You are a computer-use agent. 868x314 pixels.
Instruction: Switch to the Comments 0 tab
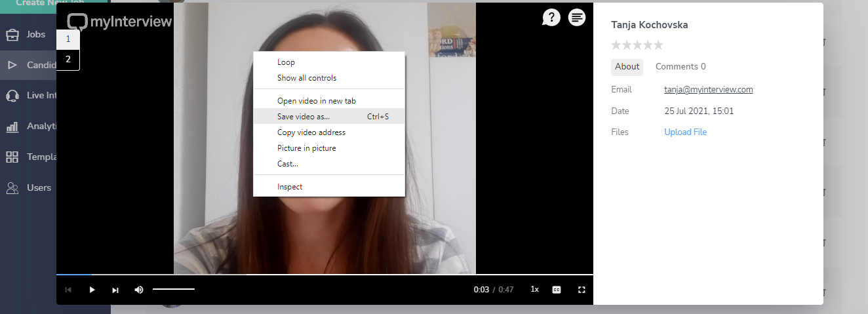pos(680,66)
